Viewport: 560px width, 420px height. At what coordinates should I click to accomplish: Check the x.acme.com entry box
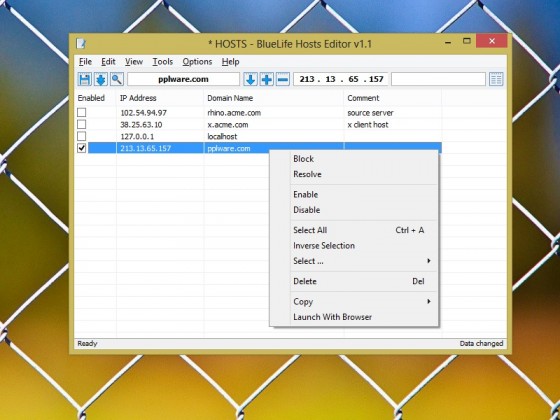tap(82, 124)
